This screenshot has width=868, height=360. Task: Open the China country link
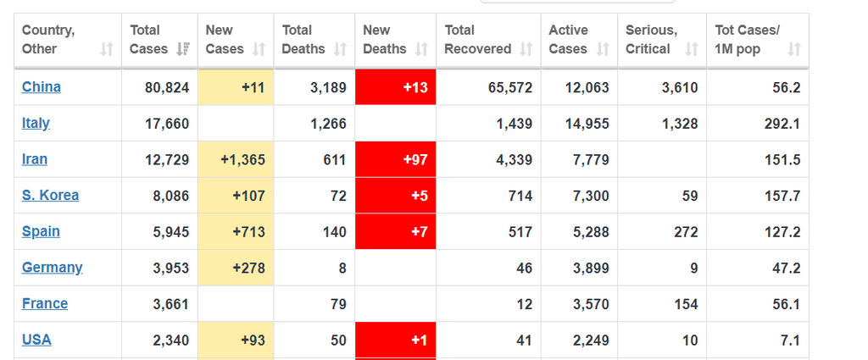(x=42, y=86)
